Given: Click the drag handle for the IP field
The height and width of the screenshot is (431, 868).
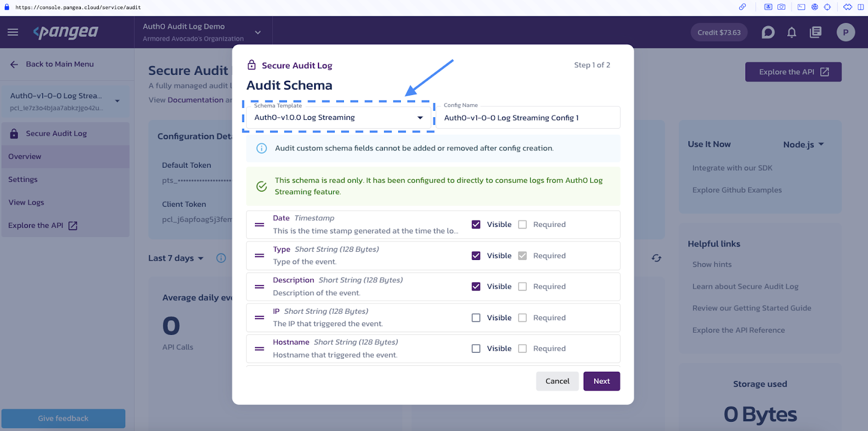Looking at the screenshot, I should (x=259, y=318).
